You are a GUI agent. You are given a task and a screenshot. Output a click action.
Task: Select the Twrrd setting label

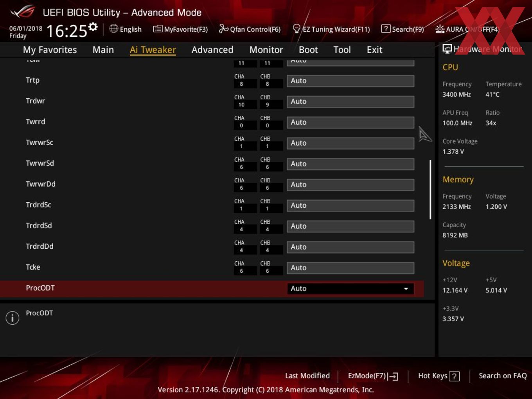click(35, 122)
